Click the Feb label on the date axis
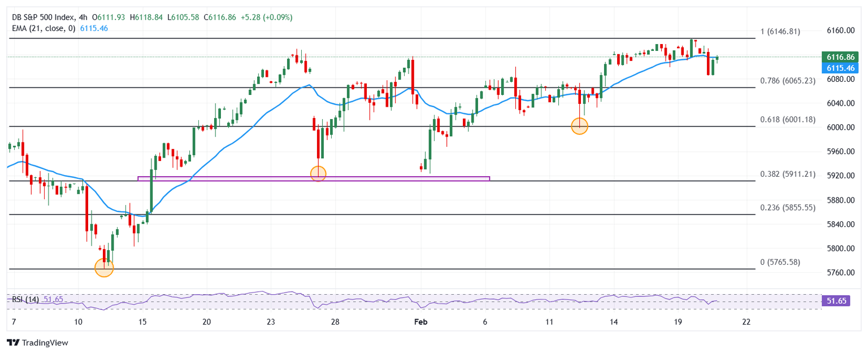 click(420, 321)
